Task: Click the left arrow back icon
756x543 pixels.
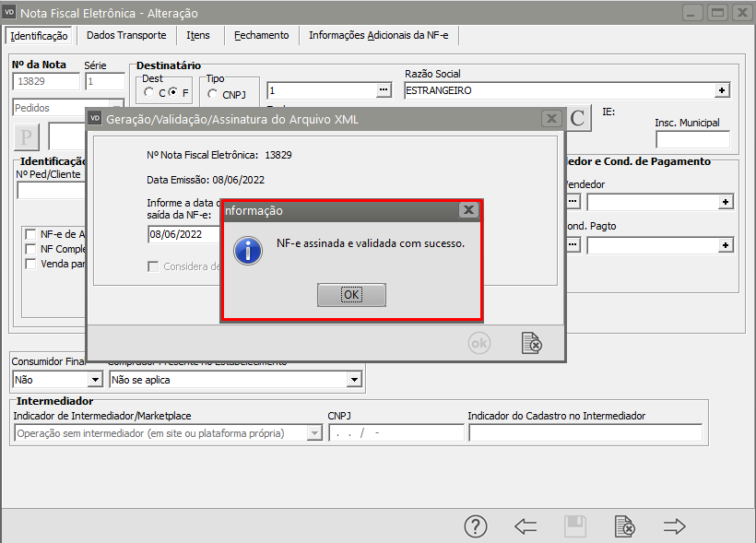Action: coord(526,526)
